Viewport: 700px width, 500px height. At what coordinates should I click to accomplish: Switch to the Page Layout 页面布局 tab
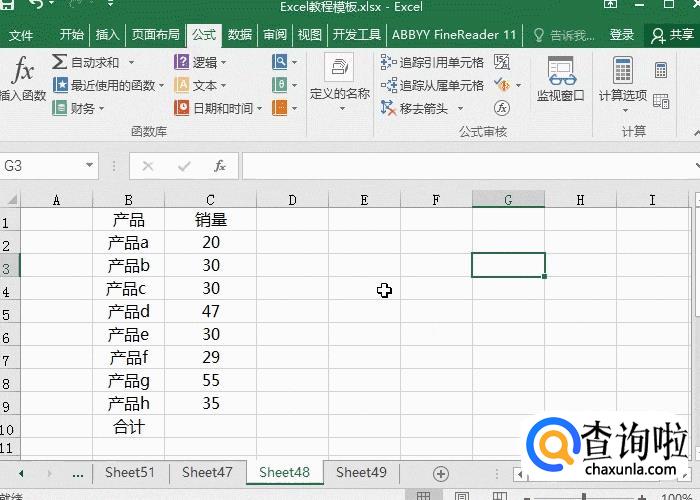(x=155, y=35)
